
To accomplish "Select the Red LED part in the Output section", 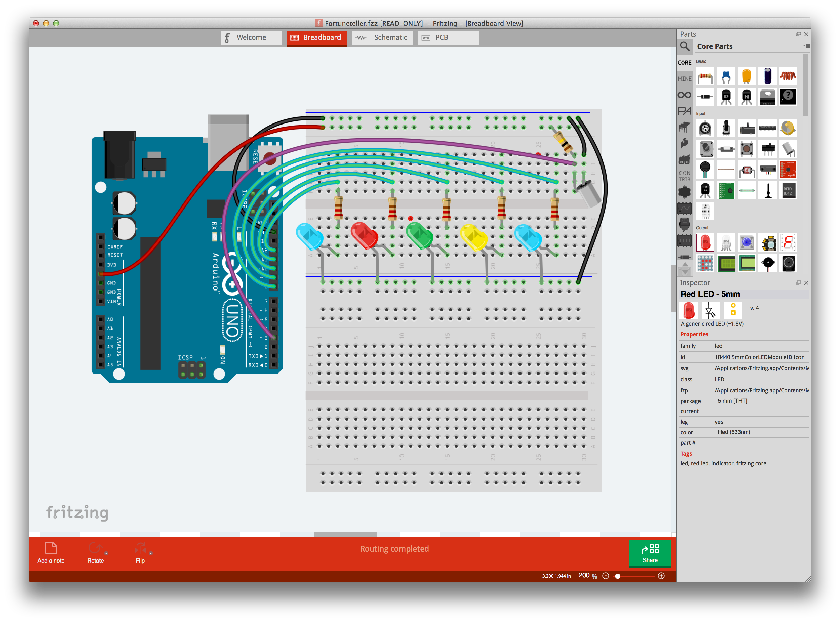I will point(705,242).
